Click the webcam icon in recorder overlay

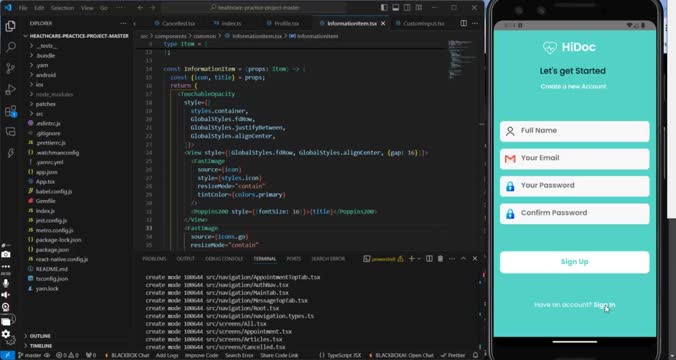click(x=6, y=307)
